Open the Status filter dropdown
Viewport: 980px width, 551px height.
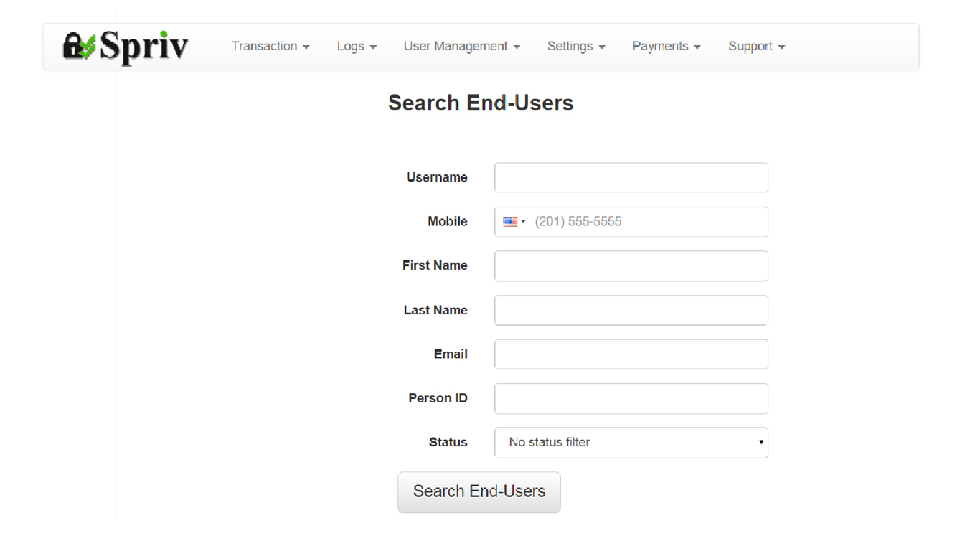coord(631,443)
